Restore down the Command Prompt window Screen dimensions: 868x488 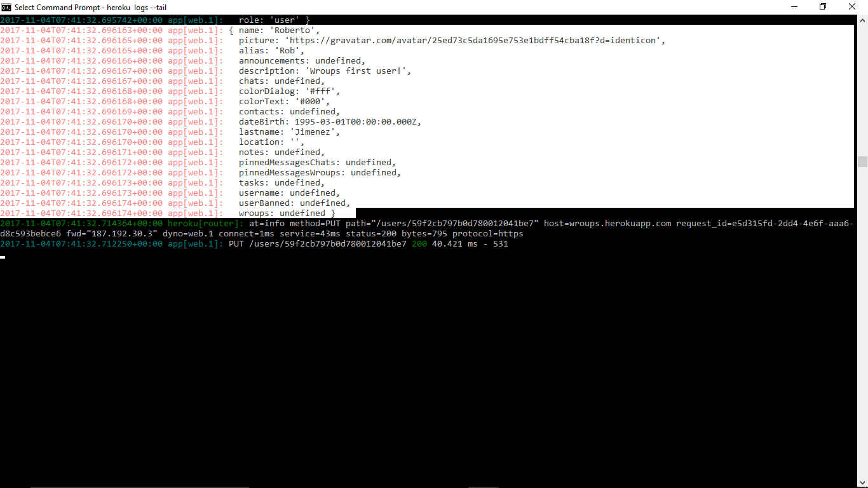tap(823, 7)
